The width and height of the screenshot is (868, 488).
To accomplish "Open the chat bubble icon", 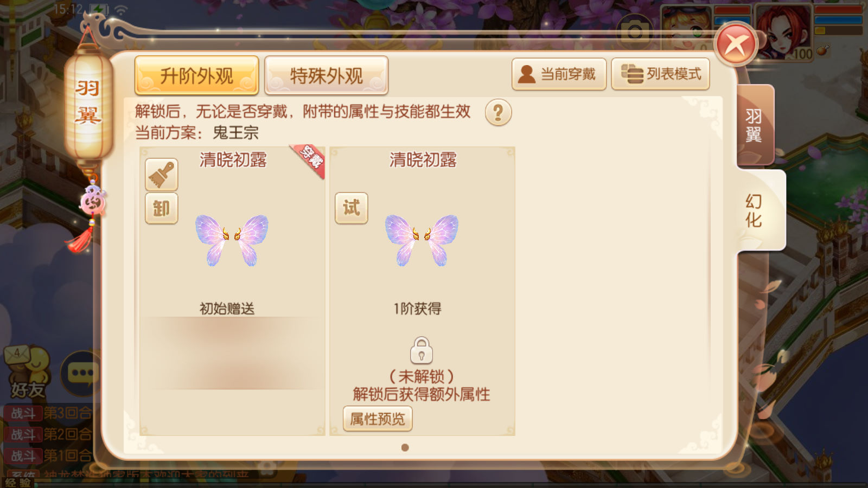I will [81, 373].
